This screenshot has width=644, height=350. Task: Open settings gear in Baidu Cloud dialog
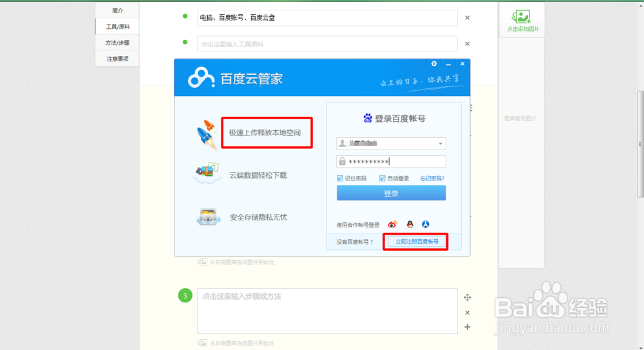coord(434,64)
